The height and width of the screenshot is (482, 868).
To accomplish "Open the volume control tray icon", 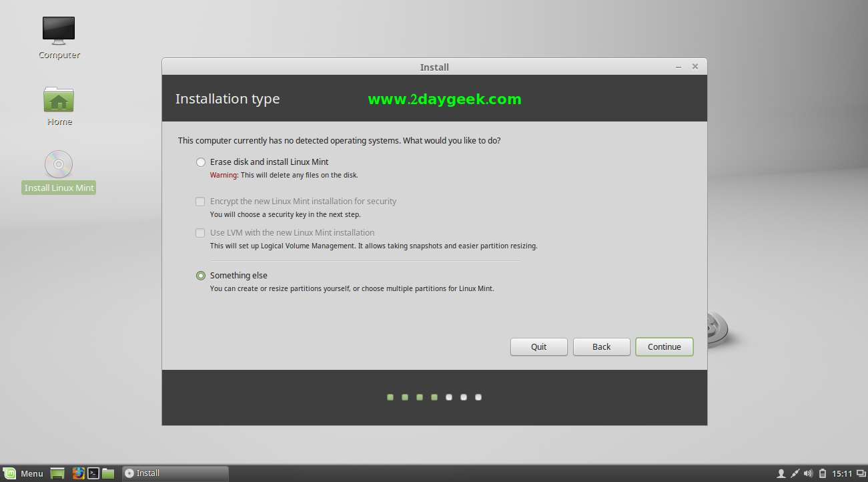I will [x=808, y=474].
